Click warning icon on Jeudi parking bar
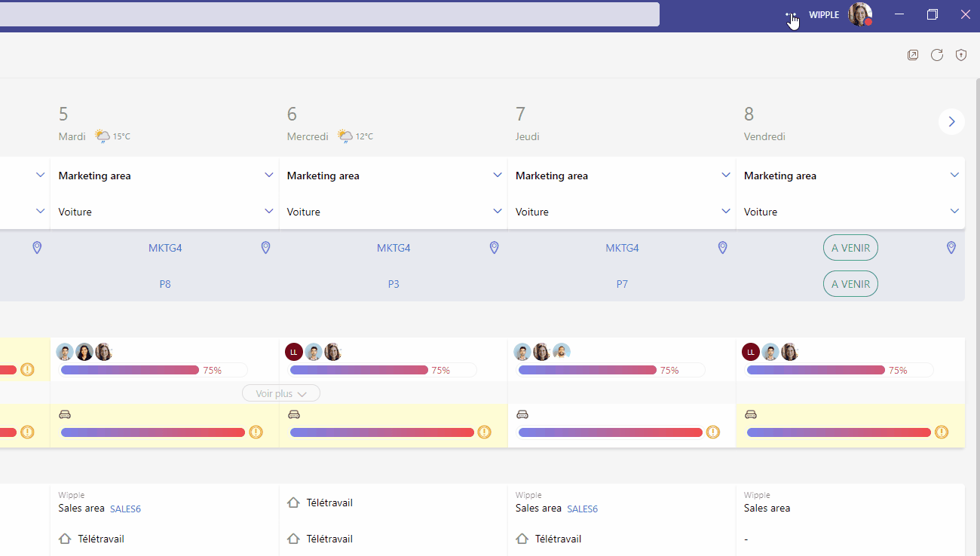The height and width of the screenshot is (556, 980). pos(713,432)
